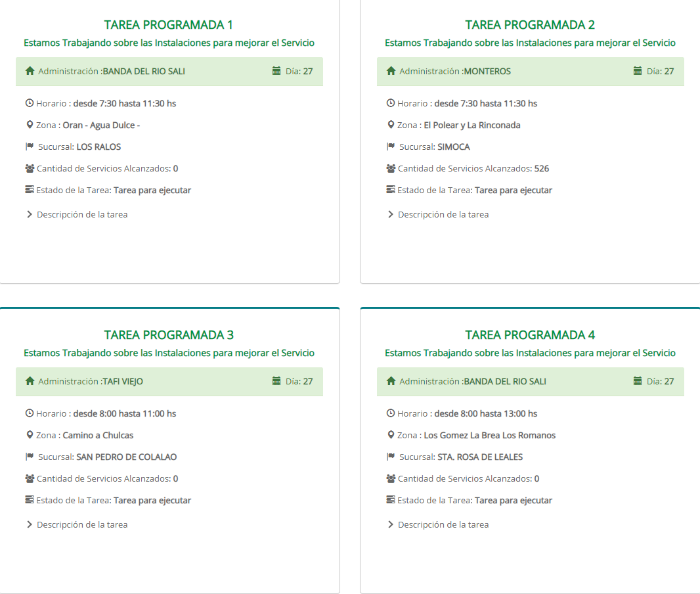This screenshot has width=700, height=594.
Task: Click the branch name SIMOCA
Action: [x=454, y=147]
